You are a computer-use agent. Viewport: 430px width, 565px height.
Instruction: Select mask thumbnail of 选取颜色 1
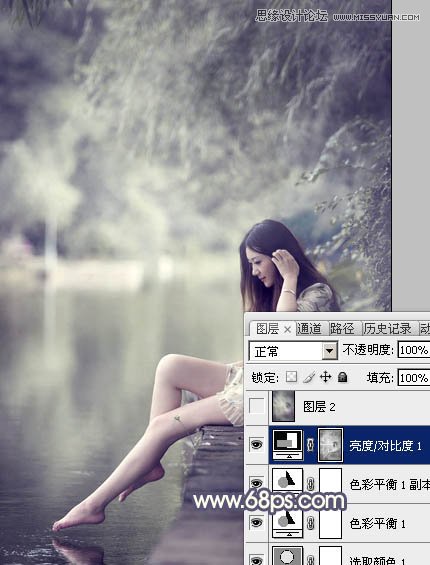331,556
